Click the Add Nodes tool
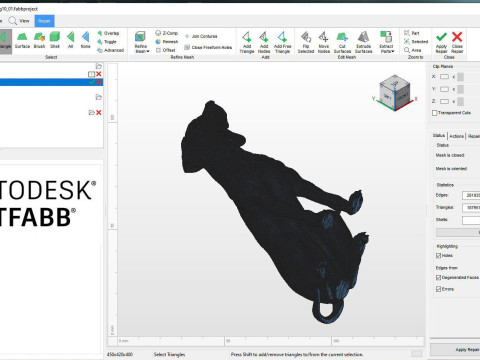 click(x=264, y=42)
